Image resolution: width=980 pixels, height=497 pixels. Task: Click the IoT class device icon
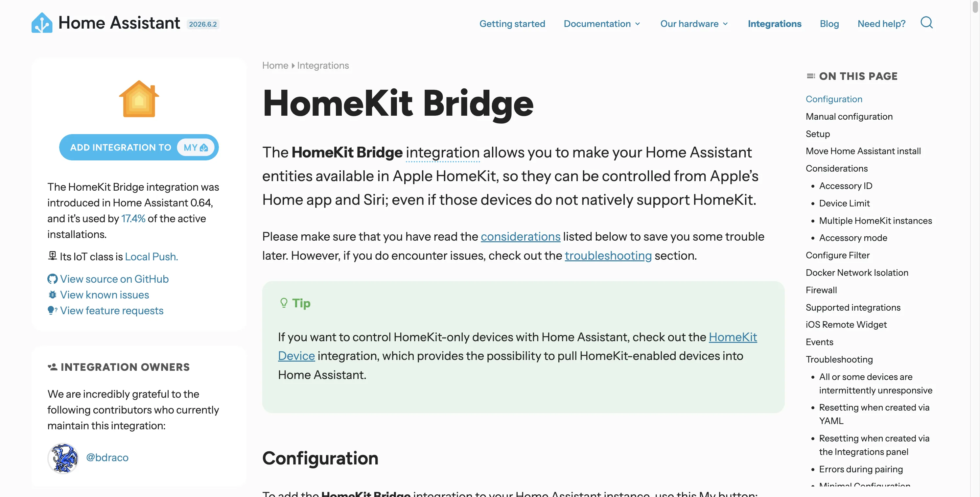53,256
